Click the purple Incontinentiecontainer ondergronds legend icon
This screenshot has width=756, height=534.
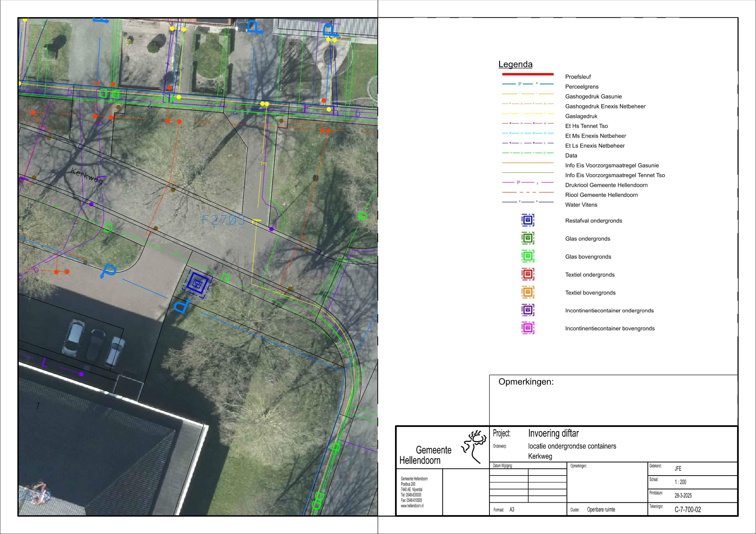pos(527,310)
